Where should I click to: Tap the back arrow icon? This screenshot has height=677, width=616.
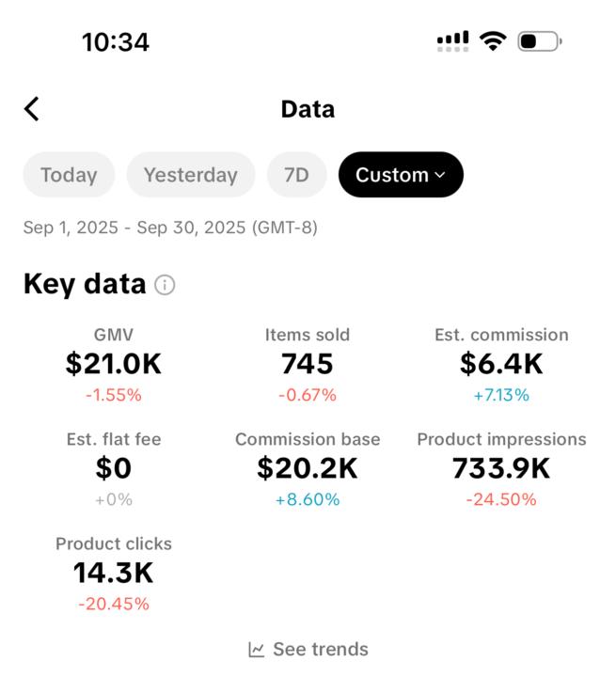point(32,109)
